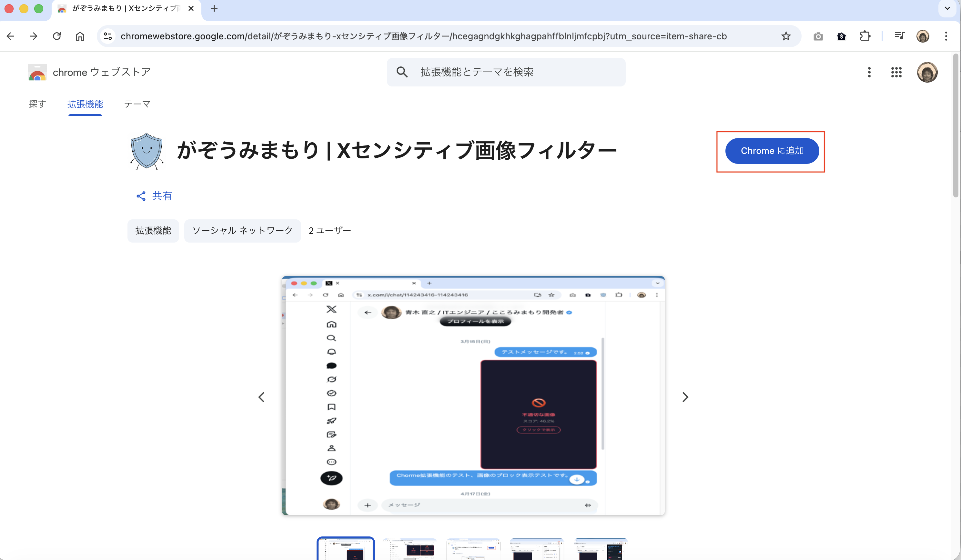Screen dimensions: 961x560
Task: Click the extension's shield mascot logo
Action: 147,151
